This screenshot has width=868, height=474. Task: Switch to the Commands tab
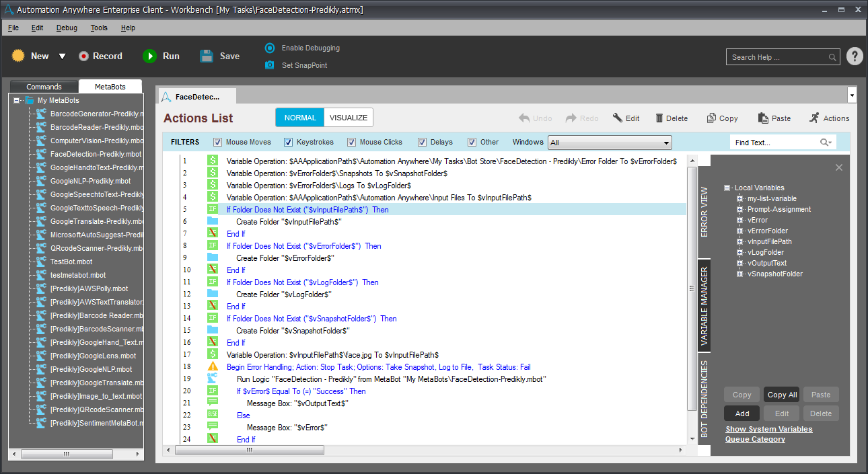44,87
